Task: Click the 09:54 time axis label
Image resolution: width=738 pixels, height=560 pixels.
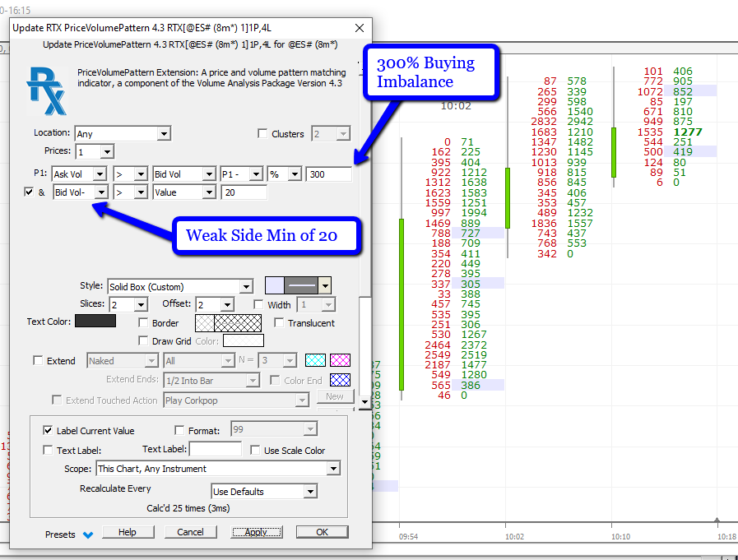Action: 408,536
